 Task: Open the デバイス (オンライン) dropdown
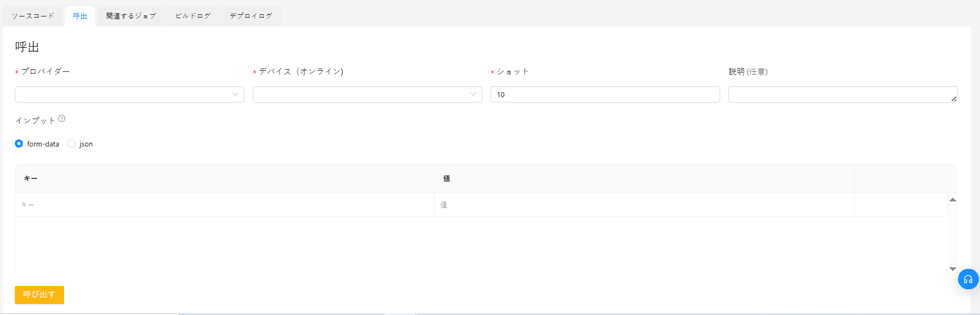pyautogui.click(x=367, y=94)
